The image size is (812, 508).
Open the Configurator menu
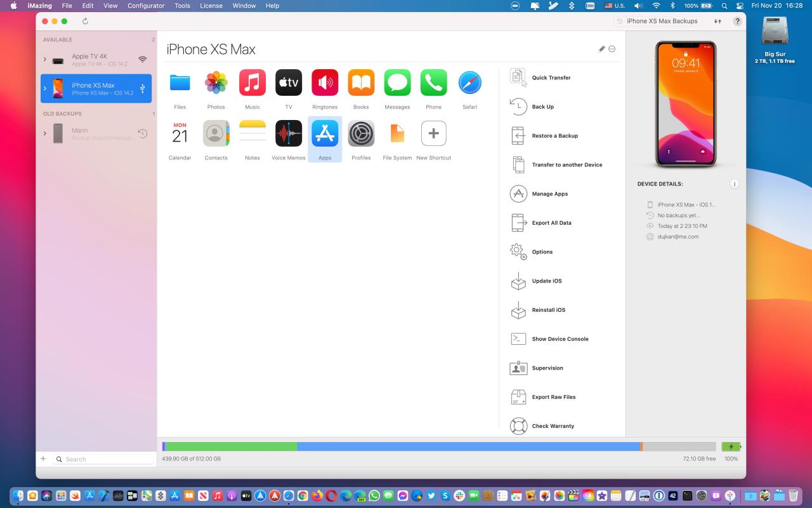(x=146, y=6)
